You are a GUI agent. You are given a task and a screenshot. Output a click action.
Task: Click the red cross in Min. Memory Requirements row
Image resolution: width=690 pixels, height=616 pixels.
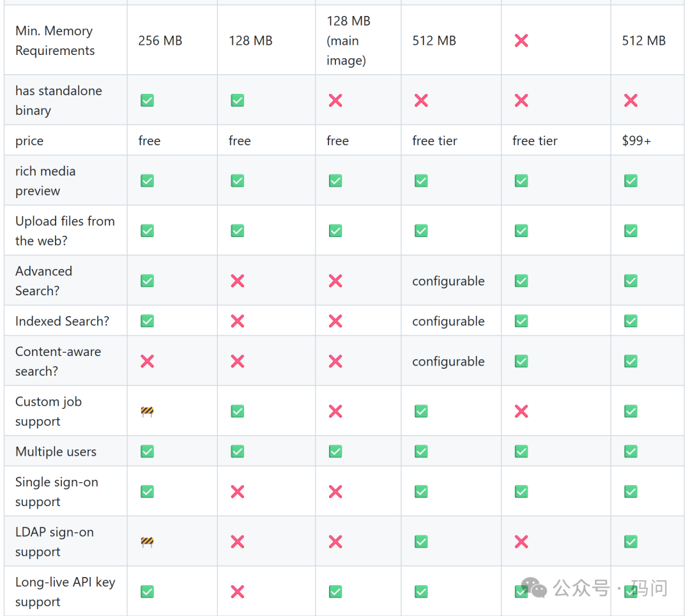tap(521, 41)
